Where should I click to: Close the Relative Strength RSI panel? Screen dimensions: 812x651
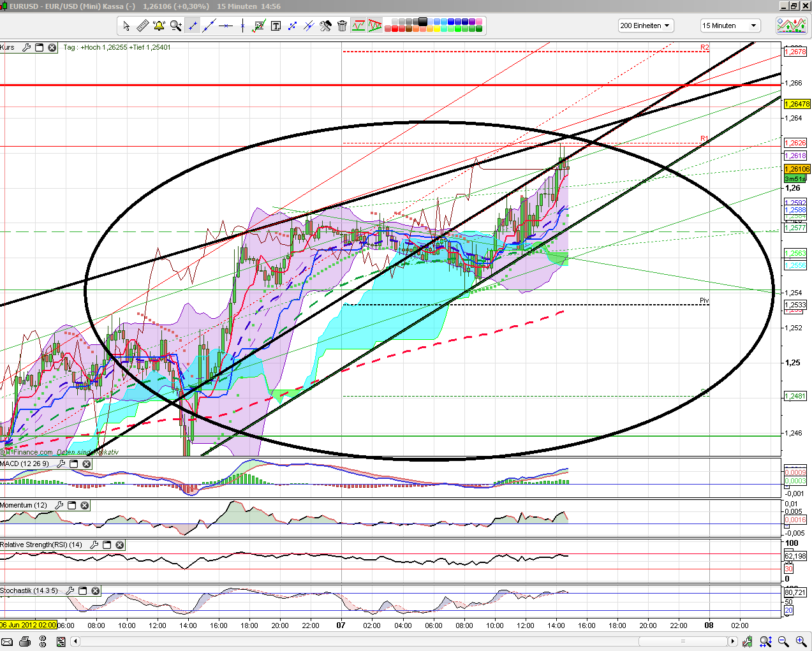point(120,545)
